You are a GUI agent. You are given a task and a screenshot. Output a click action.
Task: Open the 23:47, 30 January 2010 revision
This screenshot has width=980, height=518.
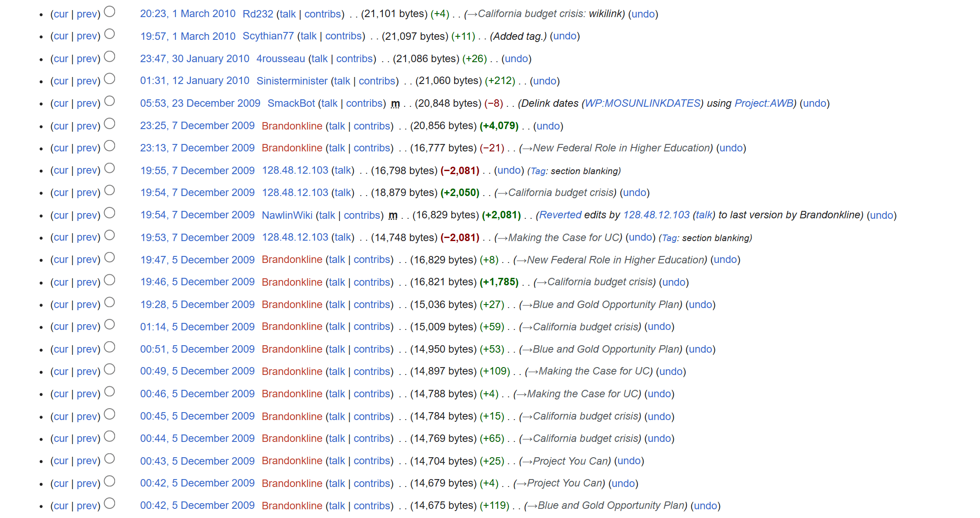coord(194,59)
